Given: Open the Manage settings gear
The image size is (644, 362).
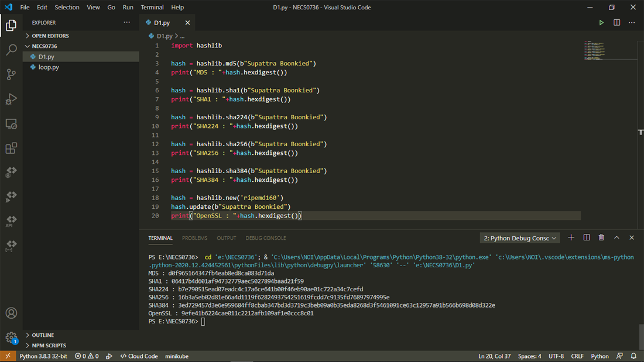Looking at the screenshot, I should (x=11, y=337).
